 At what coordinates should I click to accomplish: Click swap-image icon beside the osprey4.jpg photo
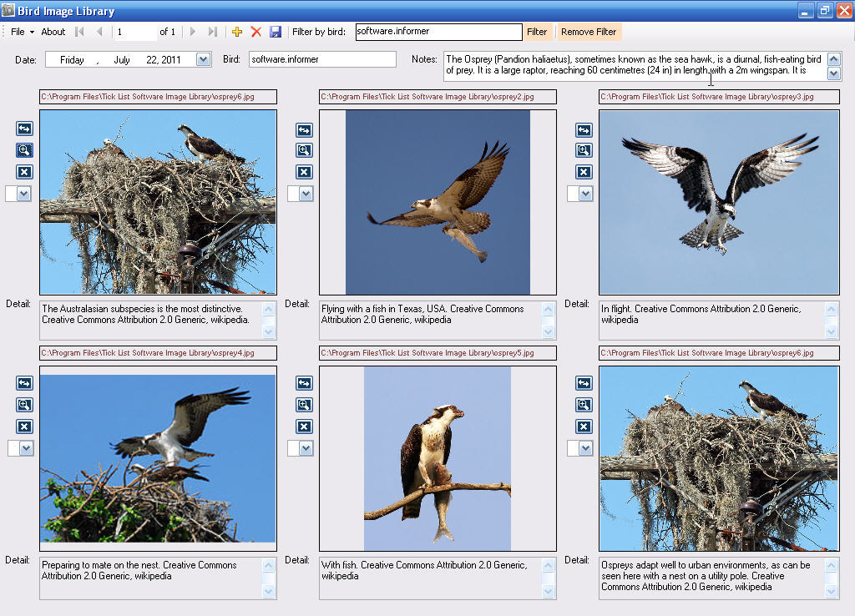click(24, 383)
